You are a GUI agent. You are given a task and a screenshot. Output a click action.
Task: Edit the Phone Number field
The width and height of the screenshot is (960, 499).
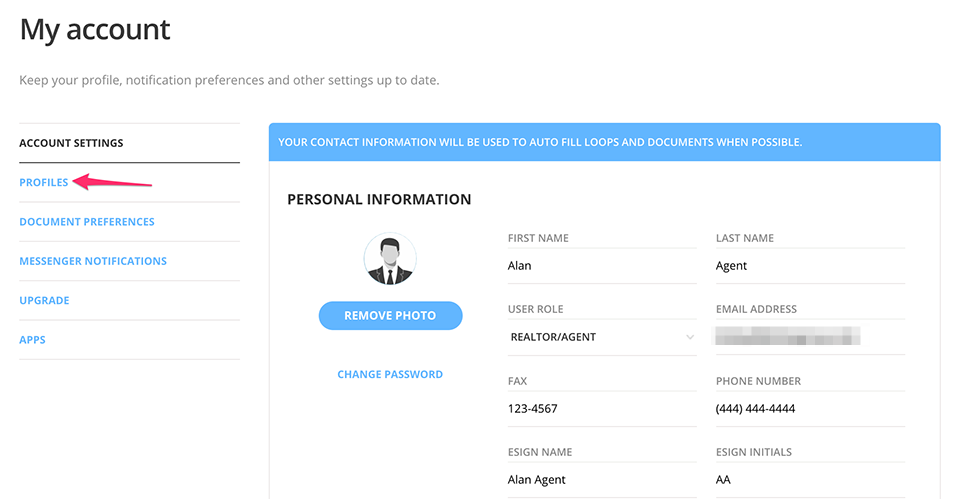tap(808, 408)
